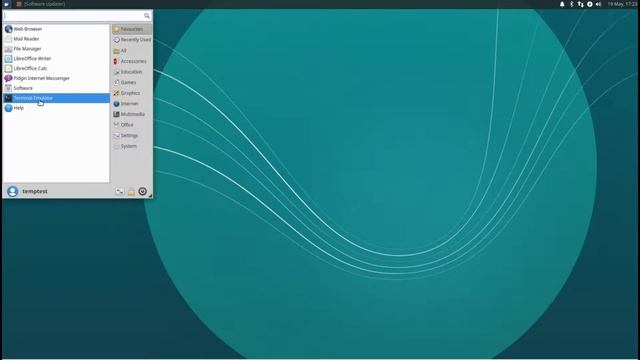Screen dimensions: 640x360
Task: Focus the application search field
Action: 78,16
